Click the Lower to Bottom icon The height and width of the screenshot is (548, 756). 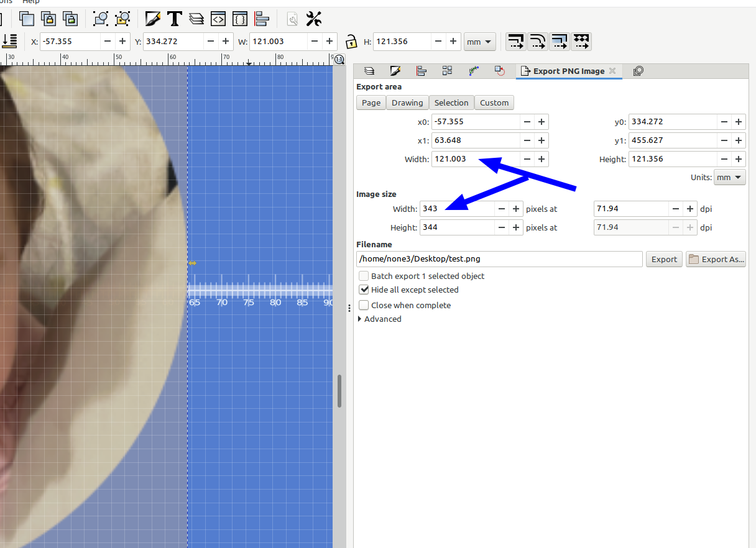(x=9, y=42)
